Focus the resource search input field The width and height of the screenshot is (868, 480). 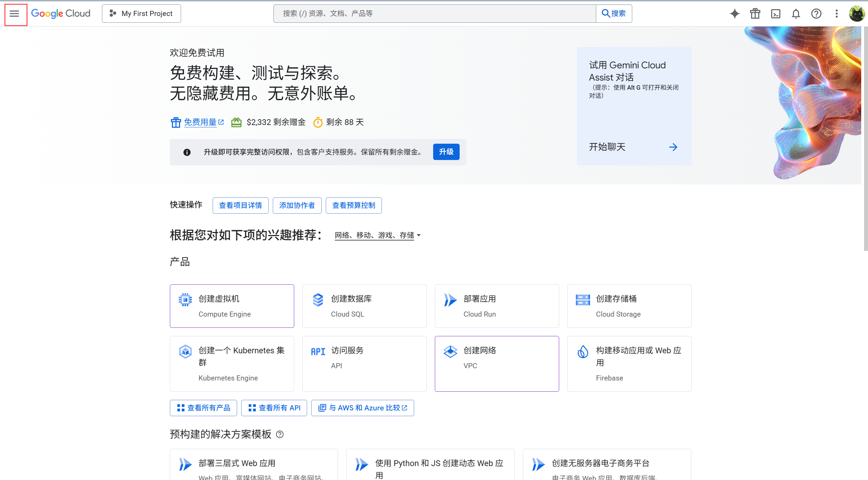[x=435, y=14]
